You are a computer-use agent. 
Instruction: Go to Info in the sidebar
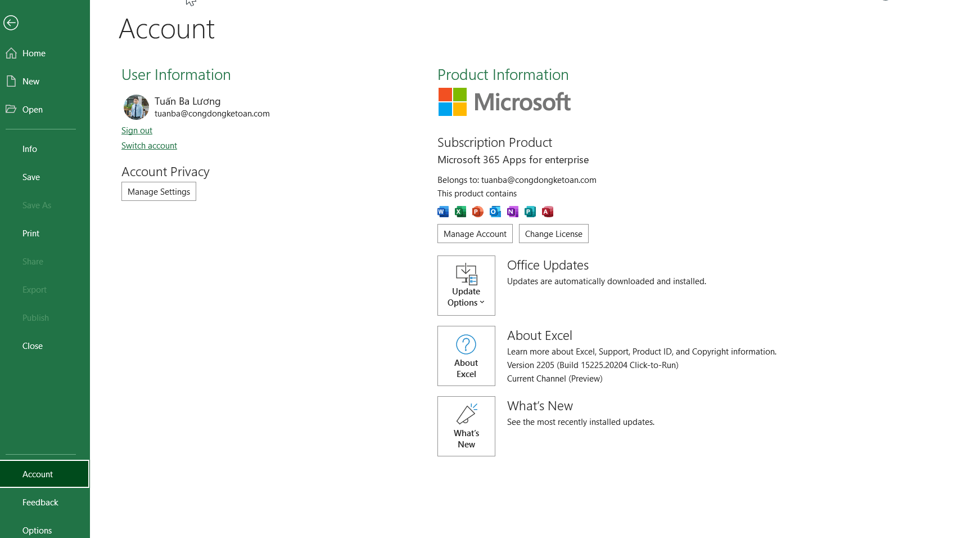click(45, 149)
